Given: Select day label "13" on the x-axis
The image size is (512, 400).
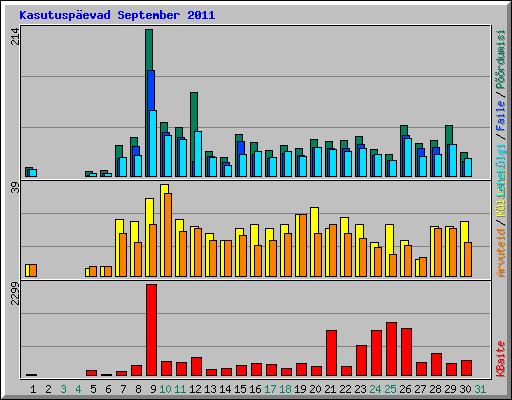Looking at the screenshot, I should (x=210, y=389).
